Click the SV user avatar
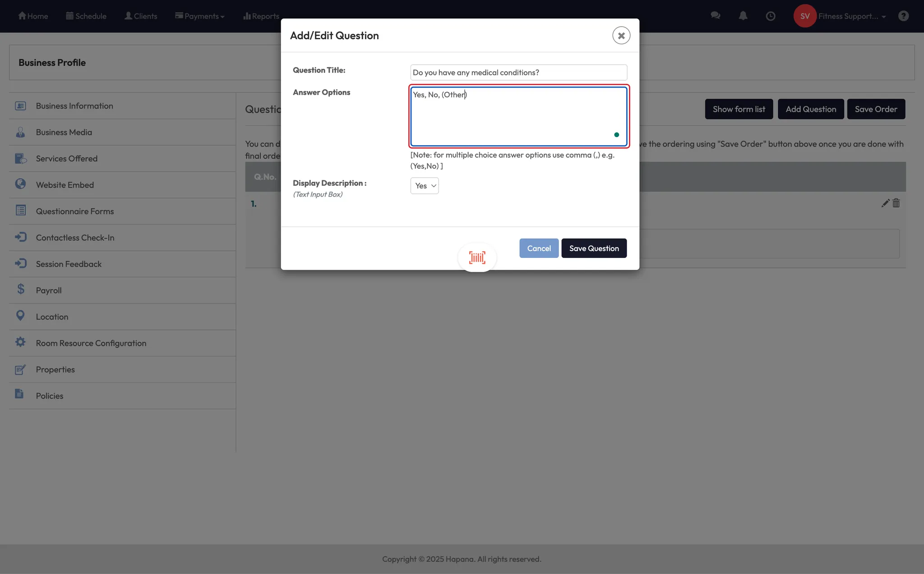Image resolution: width=924 pixels, height=574 pixels. click(x=805, y=16)
